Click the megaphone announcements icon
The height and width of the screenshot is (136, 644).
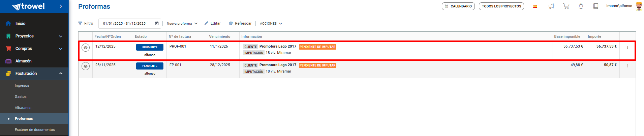[x=551, y=6]
